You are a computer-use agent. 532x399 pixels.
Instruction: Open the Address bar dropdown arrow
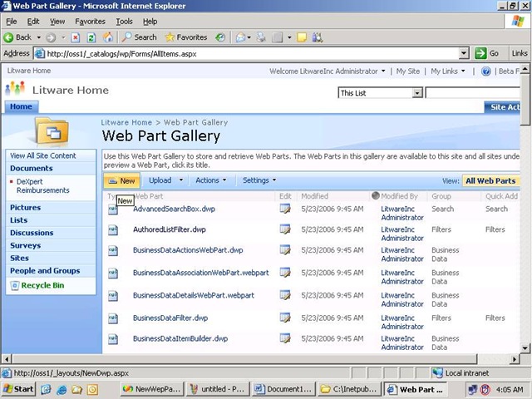click(x=464, y=53)
